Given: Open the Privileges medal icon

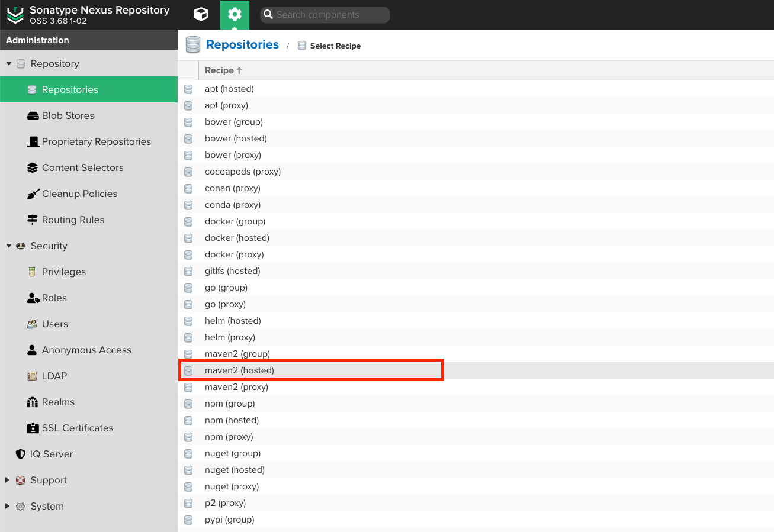Looking at the screenshot, I should (33, 272).
